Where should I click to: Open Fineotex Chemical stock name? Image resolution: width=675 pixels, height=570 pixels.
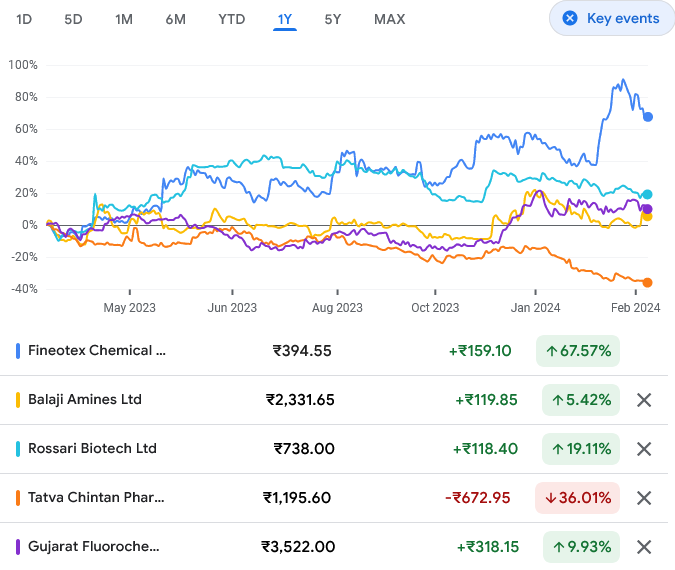[97, 350]
